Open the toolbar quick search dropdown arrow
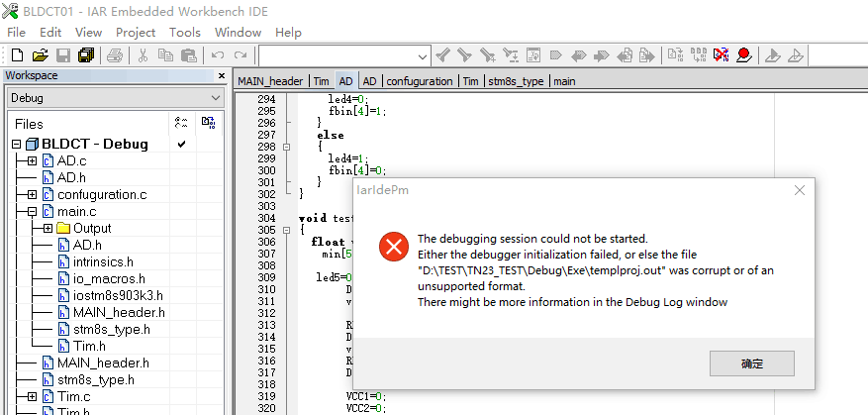 423,56
